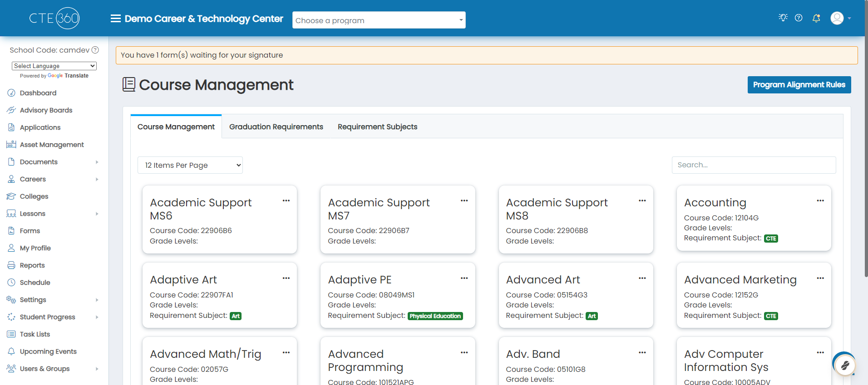Click the Accounting course title

(x=715, y=203)
